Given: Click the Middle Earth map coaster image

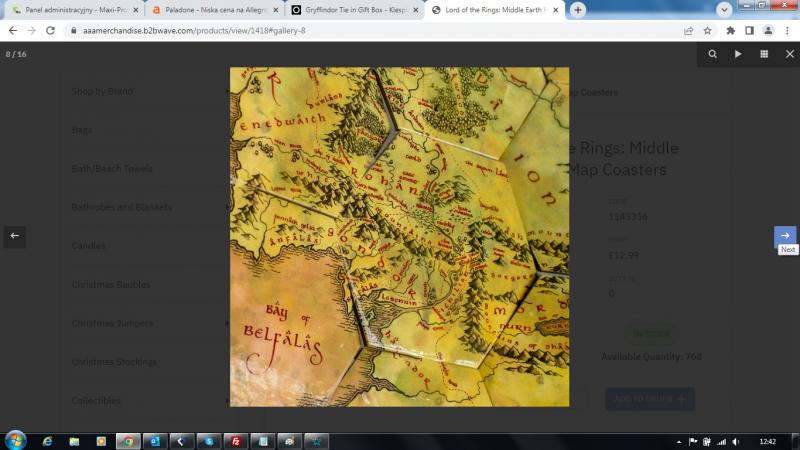Looking at the screenshot, I should [399, 237].
